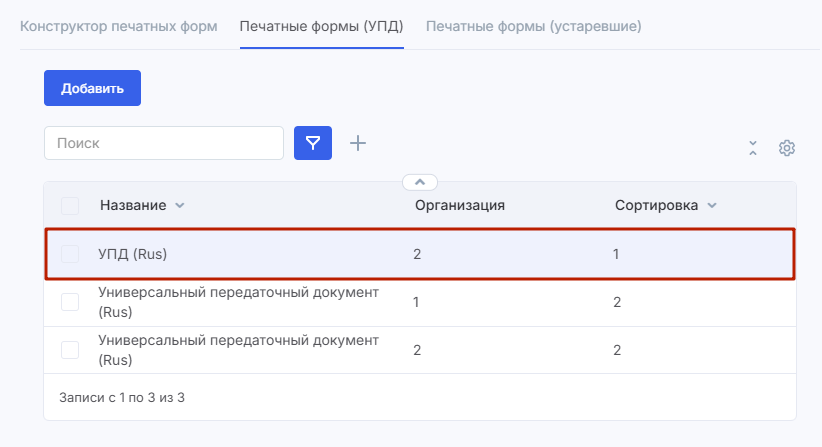Click the collapse/expand rows double-chevron icon
822x447 pixels.
click(x=753, y=148)
